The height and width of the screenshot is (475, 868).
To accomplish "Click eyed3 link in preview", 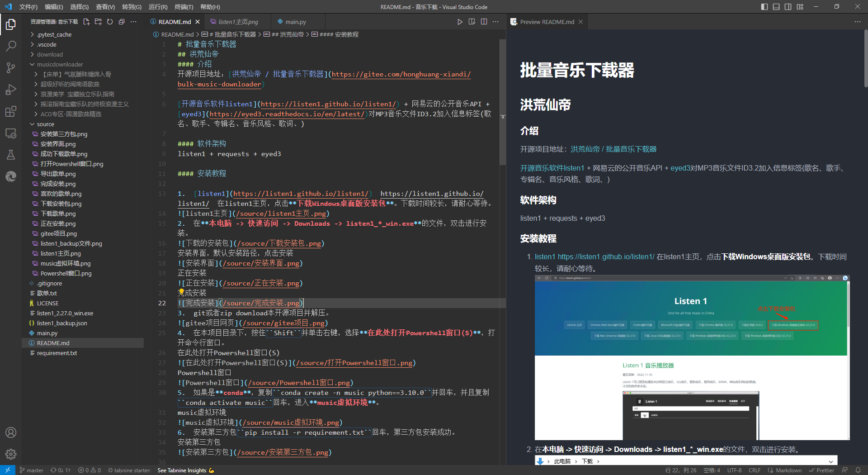I will coord(680,168).
